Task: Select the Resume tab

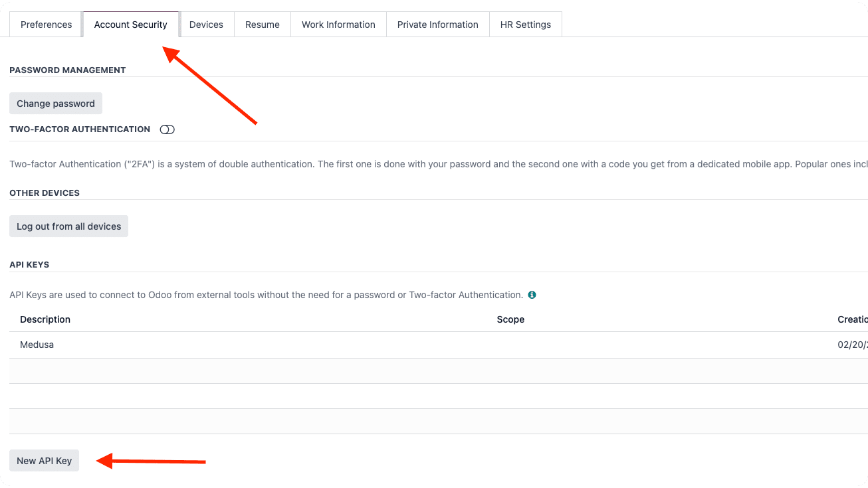Action: point(262,24)
